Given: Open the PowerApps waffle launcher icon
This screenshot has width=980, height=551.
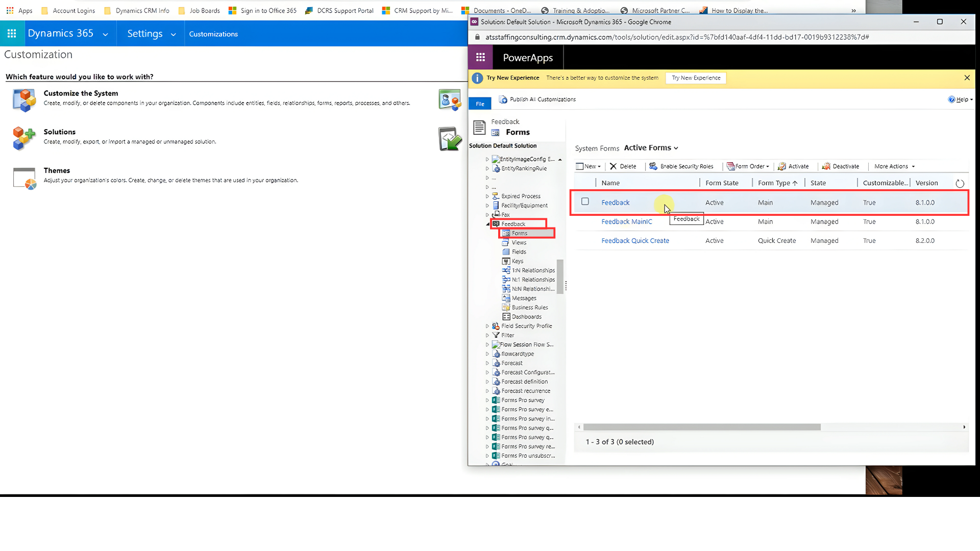Looking at the screenshot, I should click(480, 58).
